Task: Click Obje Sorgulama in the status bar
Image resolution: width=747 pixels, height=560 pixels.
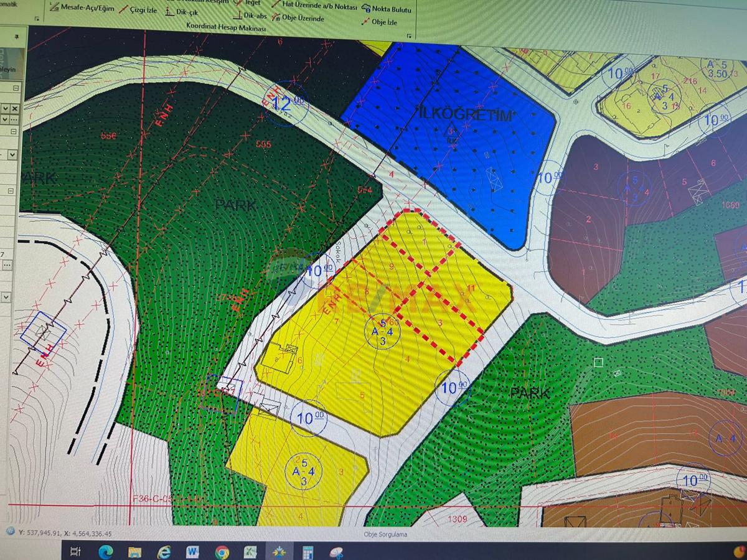Action: point(386,534)
